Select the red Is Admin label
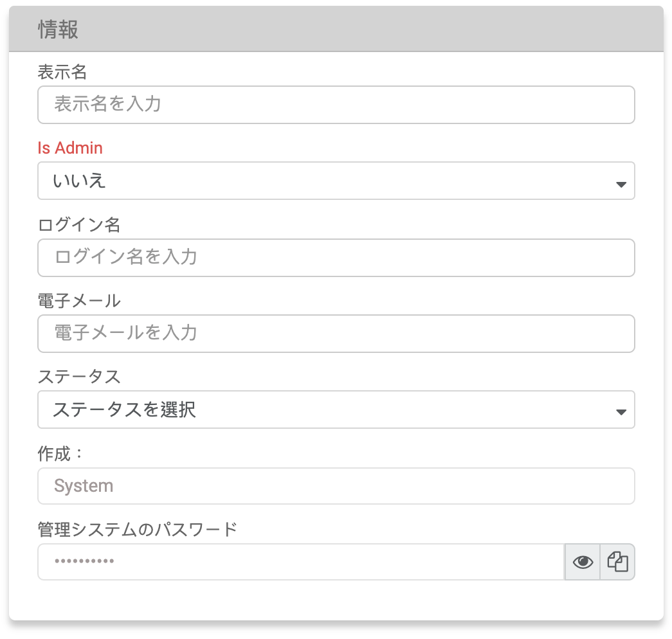The width and height of the screenshot is (672, 639). click(x=69, y=148)
